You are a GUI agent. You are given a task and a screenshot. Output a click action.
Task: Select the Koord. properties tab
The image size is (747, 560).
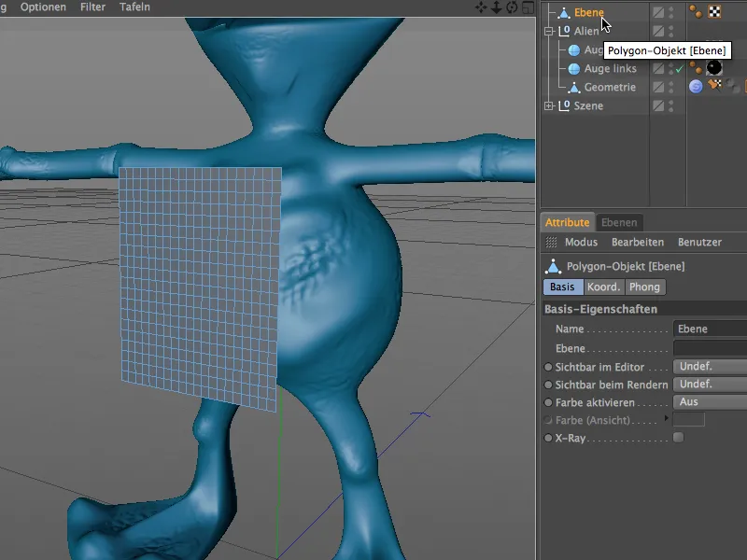(x=603, y=287)
